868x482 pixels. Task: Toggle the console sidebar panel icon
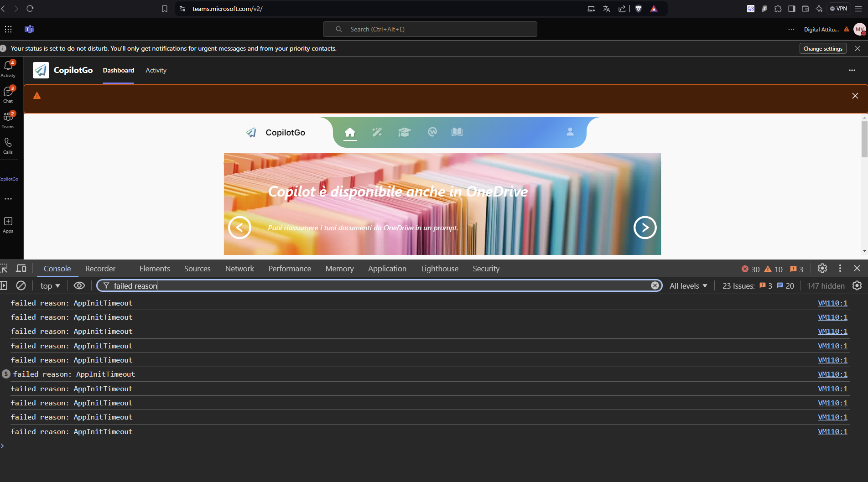pos(4,285)
